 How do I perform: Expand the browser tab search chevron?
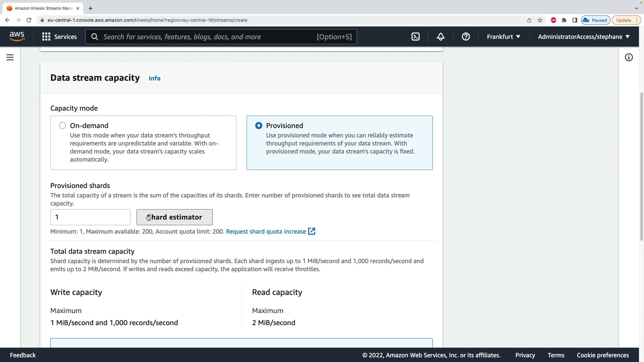pyautogui.click(x=636, y=8)
